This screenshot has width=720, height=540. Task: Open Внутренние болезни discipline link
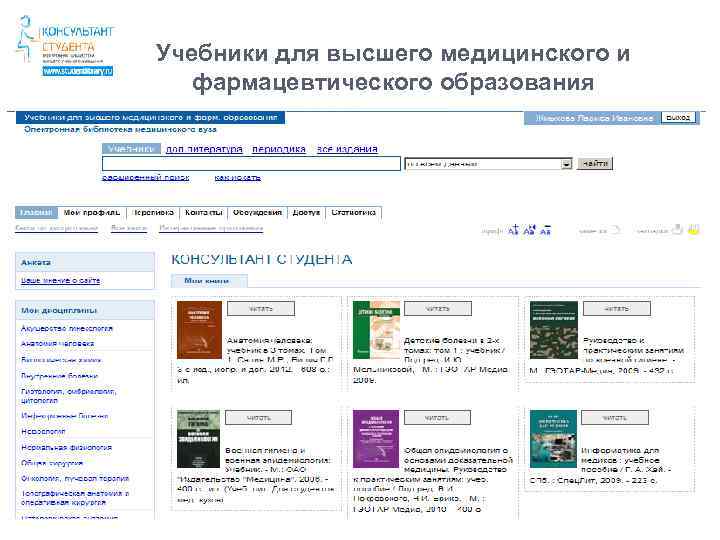[59, 376]
